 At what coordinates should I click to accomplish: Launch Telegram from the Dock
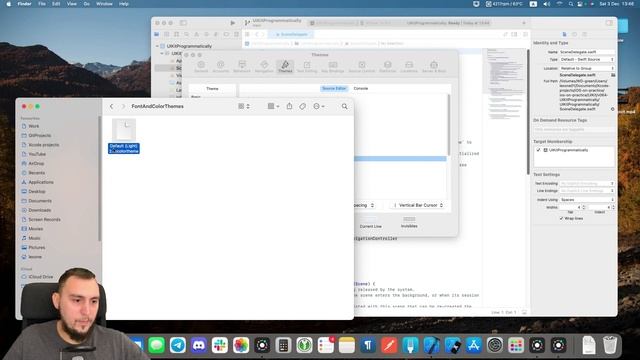[178, 345]
